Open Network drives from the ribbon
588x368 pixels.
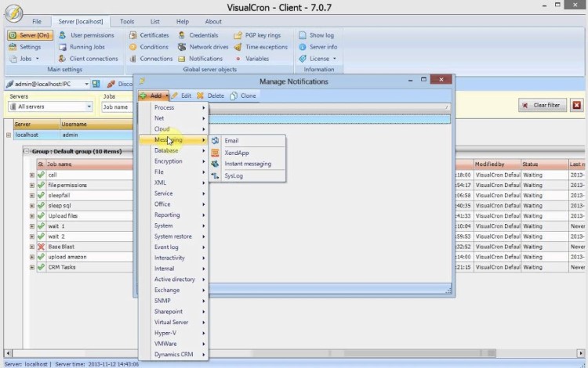click(182, 47)
